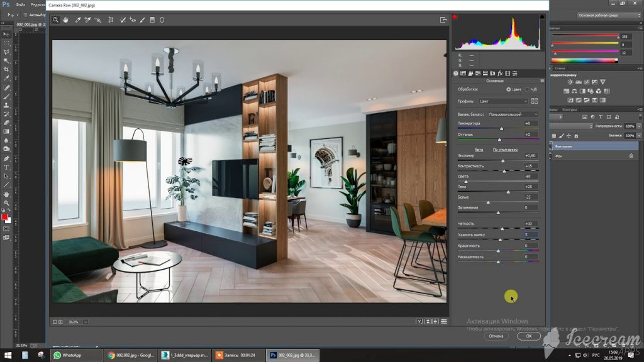Screen dimensions: 644x362
Task: Activate the Targeted Adjustment tool
Action: pyautogui.click(x=97, y=19)
